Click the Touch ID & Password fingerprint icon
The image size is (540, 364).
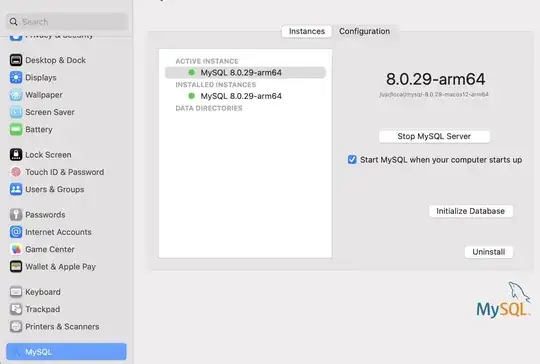[x=16, y=172]
